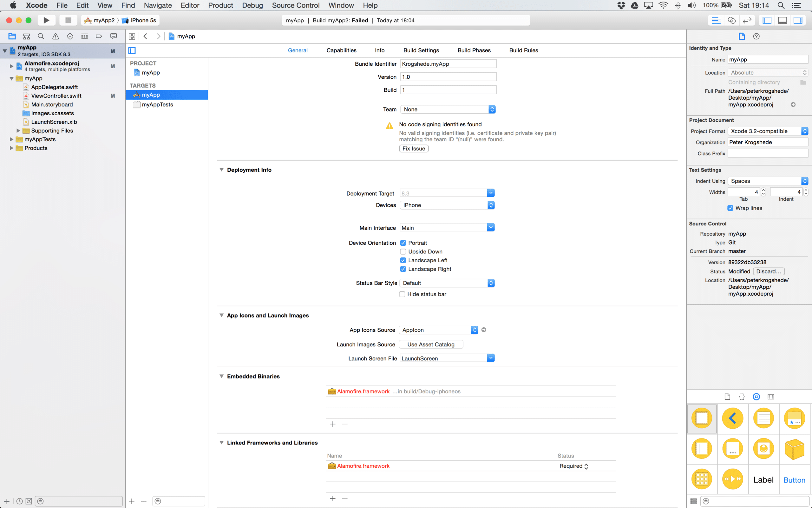Open the Status Bar Style dropdown
The width and height of the screenshot is (812, 508).
[447, 283]
